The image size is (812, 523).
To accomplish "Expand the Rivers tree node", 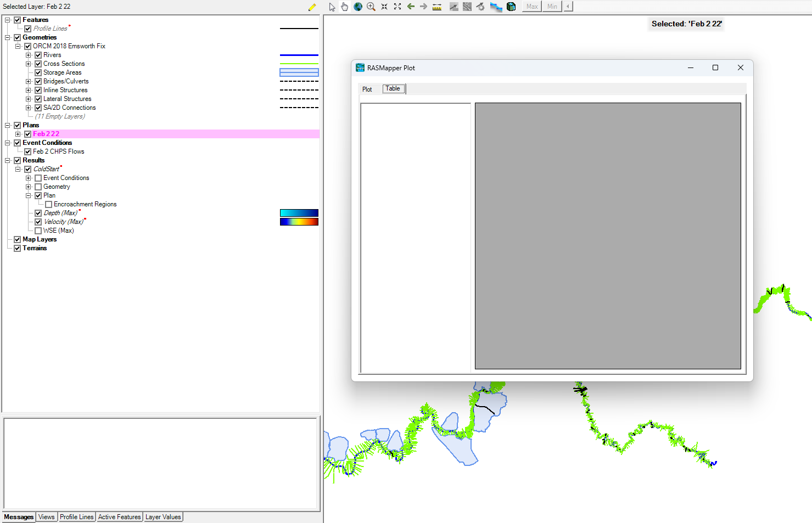I will (x=29, y=55).
